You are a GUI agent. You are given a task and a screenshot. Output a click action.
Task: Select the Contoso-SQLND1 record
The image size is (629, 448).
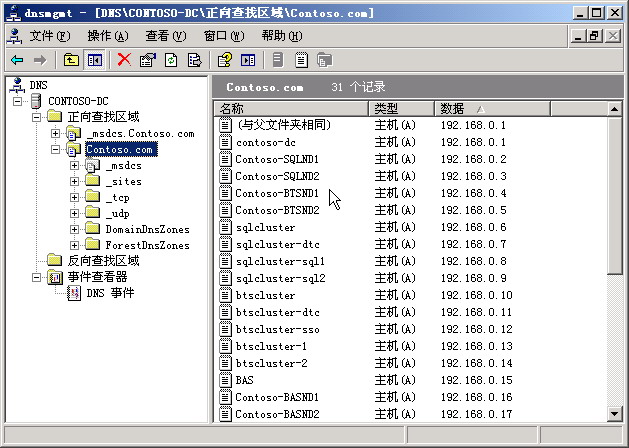pos(277,160)
